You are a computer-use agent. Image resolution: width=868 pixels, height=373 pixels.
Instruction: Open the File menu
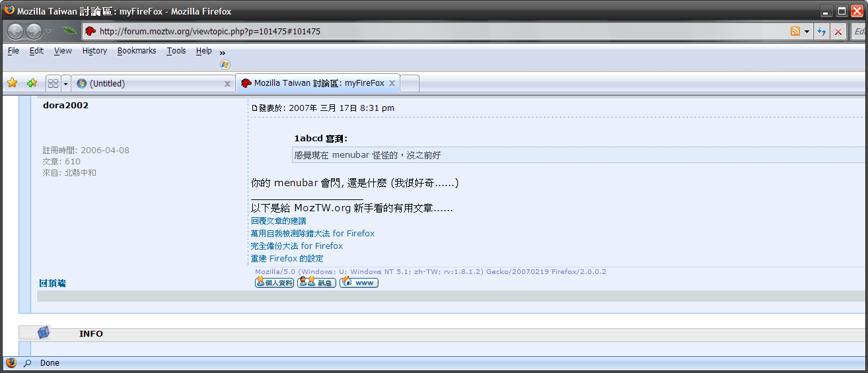click(x=13, y=51)
